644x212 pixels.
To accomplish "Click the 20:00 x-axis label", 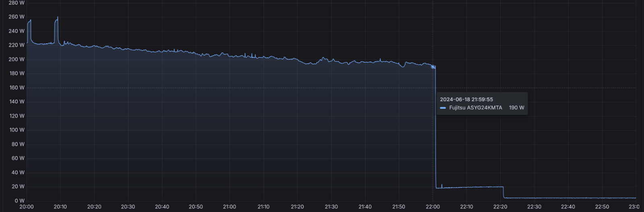I will pos(27,207).
